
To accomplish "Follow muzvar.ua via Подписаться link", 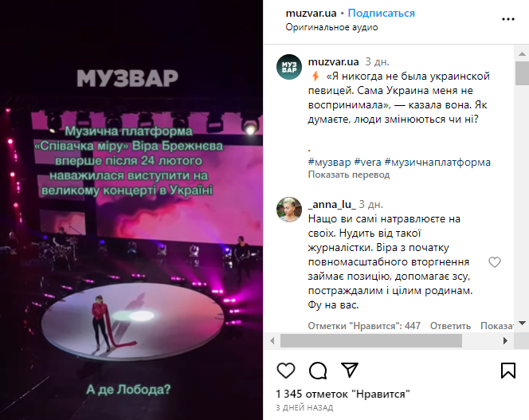I will 382,14.
